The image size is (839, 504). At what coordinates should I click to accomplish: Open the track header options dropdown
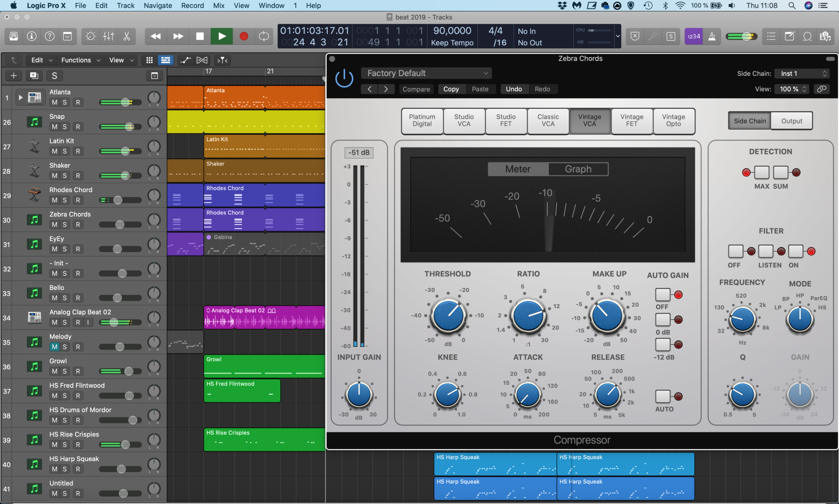(x=154, y=76)
